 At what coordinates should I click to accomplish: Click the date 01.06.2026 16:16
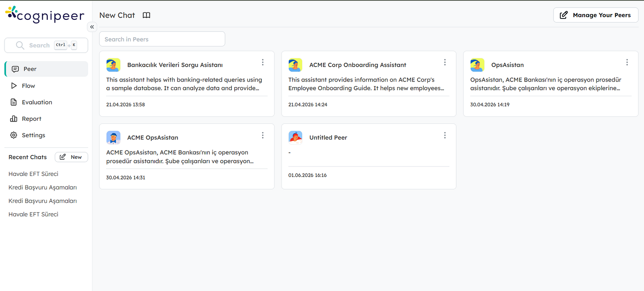(x=308, y=175)
